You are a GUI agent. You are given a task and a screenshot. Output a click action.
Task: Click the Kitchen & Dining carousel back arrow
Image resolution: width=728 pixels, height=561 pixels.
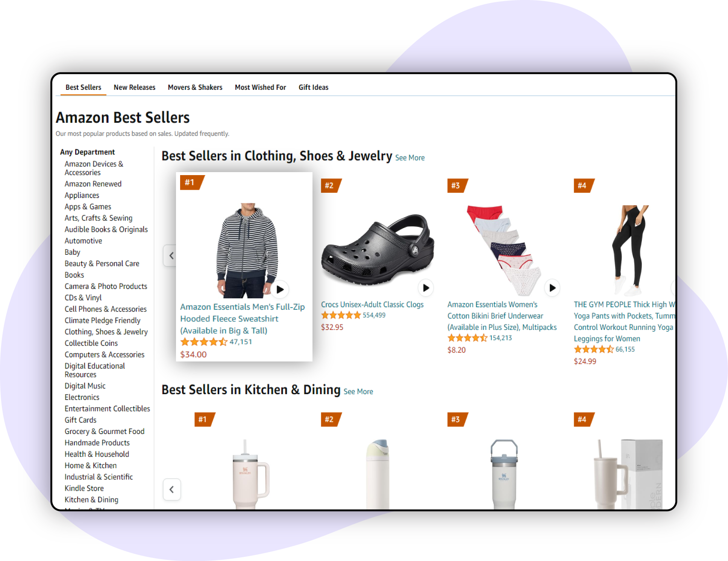pos(171,489)
